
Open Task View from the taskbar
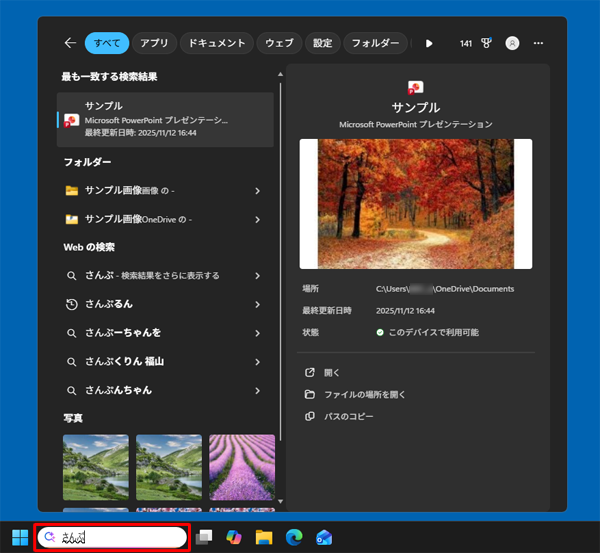pos(205,537)
